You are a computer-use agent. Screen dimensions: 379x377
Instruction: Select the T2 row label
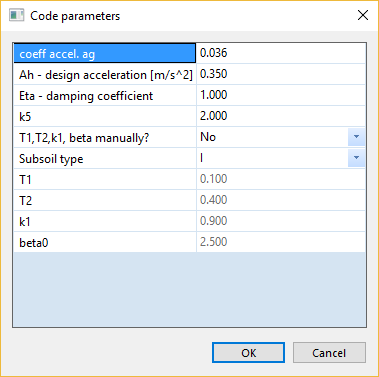(105, 200)
